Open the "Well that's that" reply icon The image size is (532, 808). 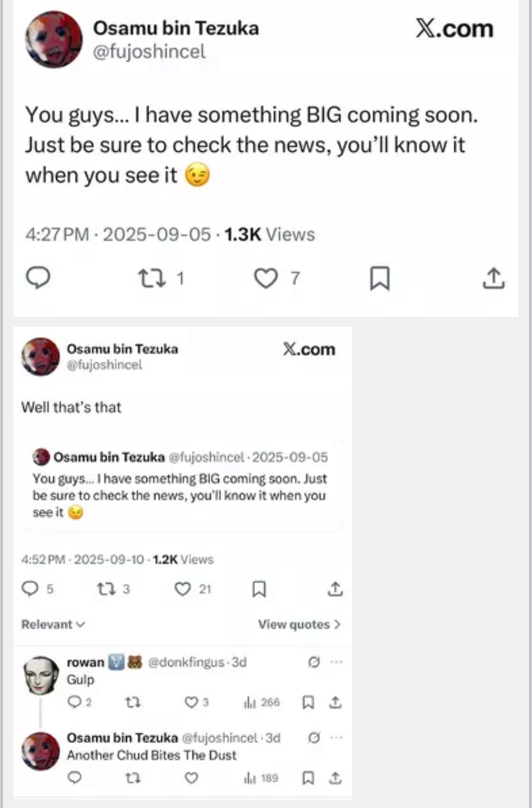point(30,589)
